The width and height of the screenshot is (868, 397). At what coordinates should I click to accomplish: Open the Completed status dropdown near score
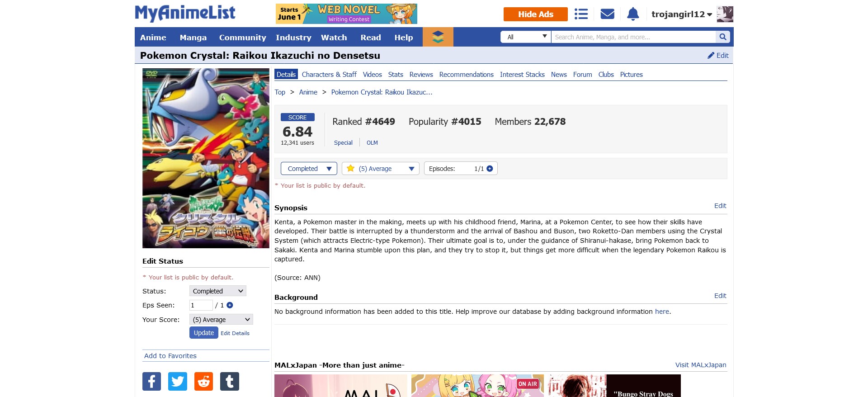pyautogui.click(x=309, y=169)
